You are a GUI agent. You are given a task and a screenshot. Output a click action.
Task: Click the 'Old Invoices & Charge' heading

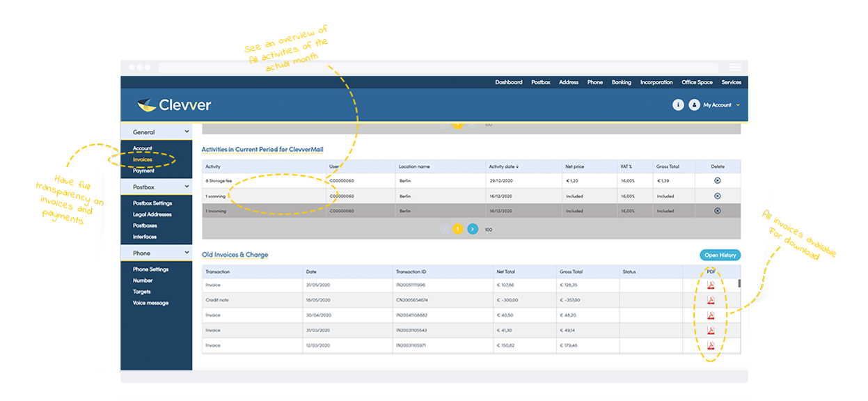(x=235, y=255)
